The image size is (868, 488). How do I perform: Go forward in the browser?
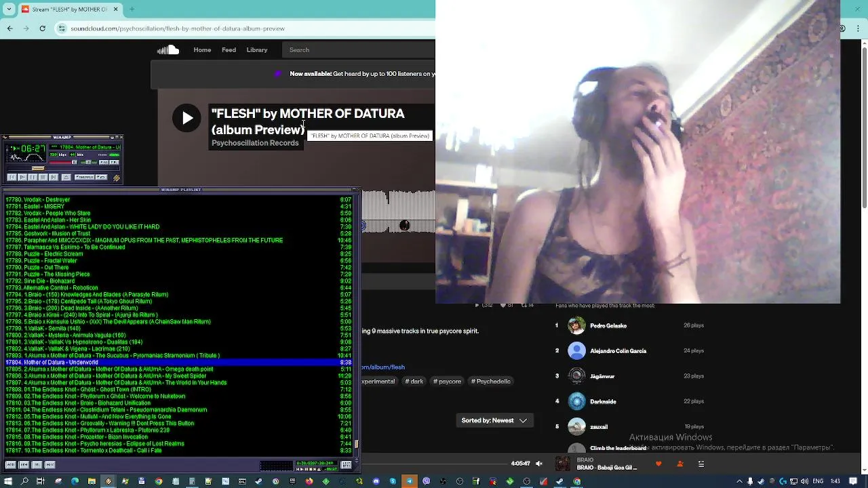(26, 28)
